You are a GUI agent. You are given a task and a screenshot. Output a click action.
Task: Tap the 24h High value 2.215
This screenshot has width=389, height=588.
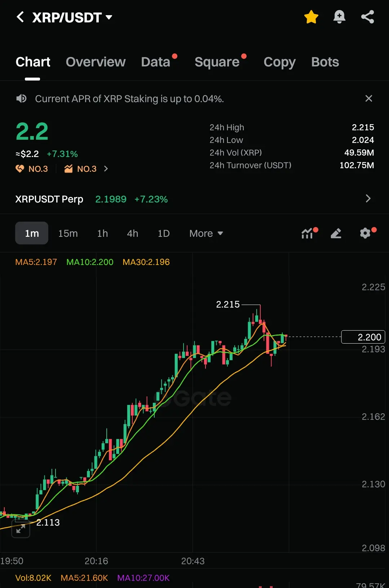363,127
